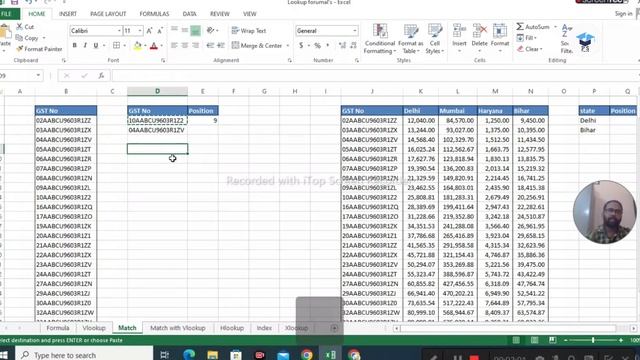Open Cell Styles gallery
This screenshot has height=360, width=640.
435,38
